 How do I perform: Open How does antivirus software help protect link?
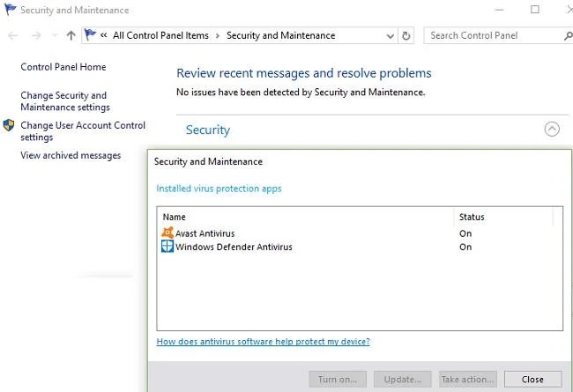pyautogui.click(x=263, y=342)
